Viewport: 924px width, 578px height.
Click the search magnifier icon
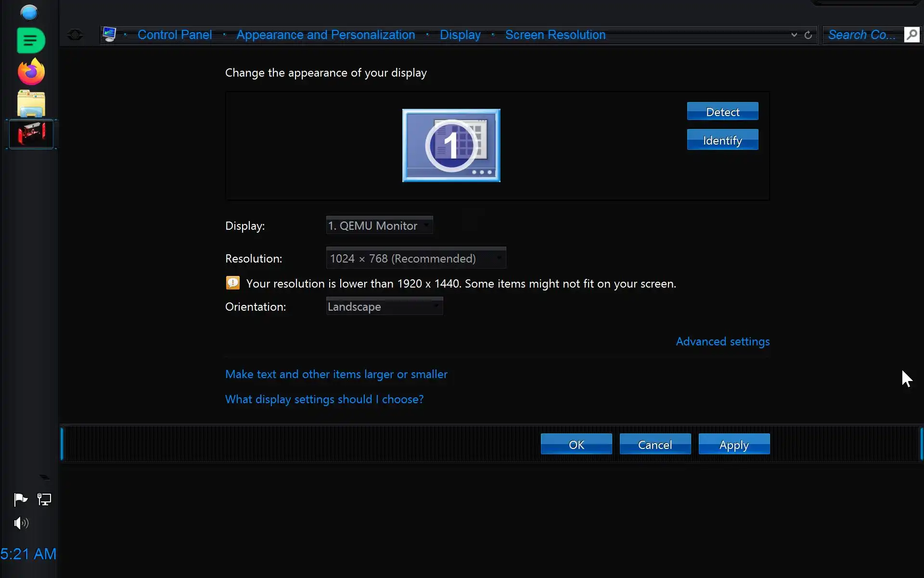(911, 35)
